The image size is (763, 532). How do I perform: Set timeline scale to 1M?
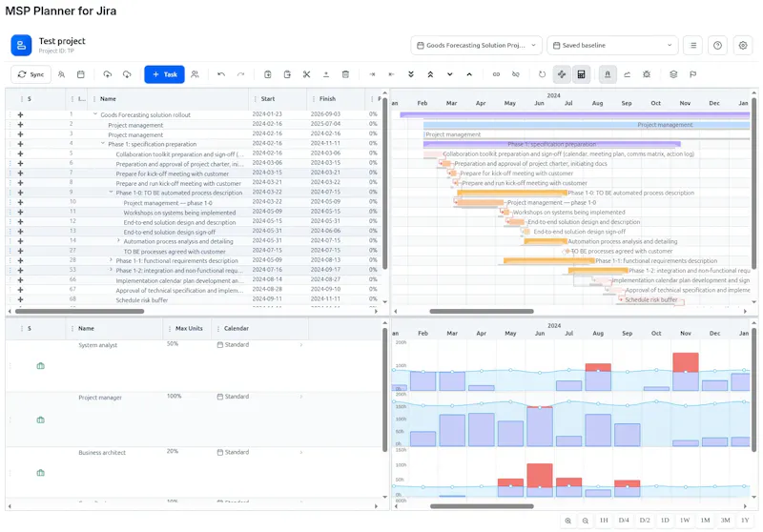[x=705, y=521]
